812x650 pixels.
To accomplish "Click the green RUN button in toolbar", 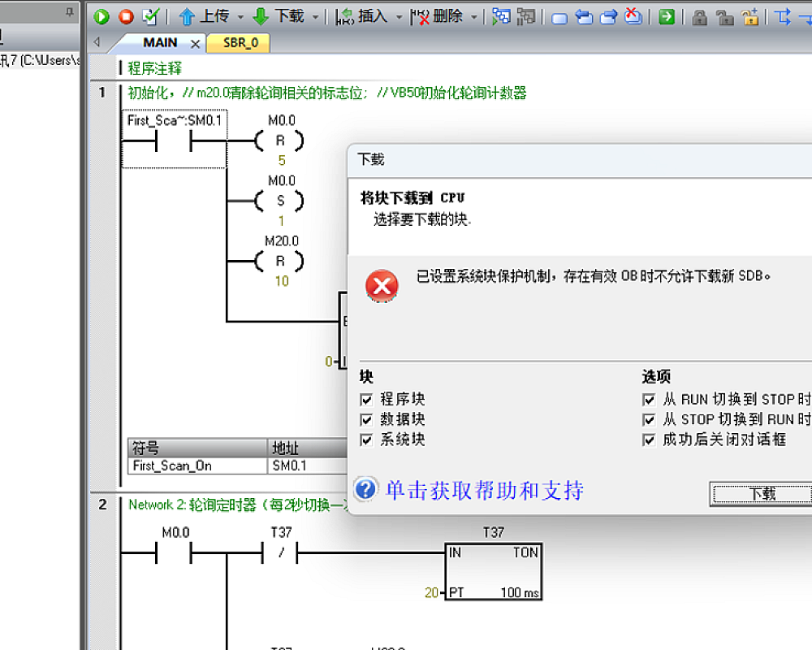I will tap(101, 17).
